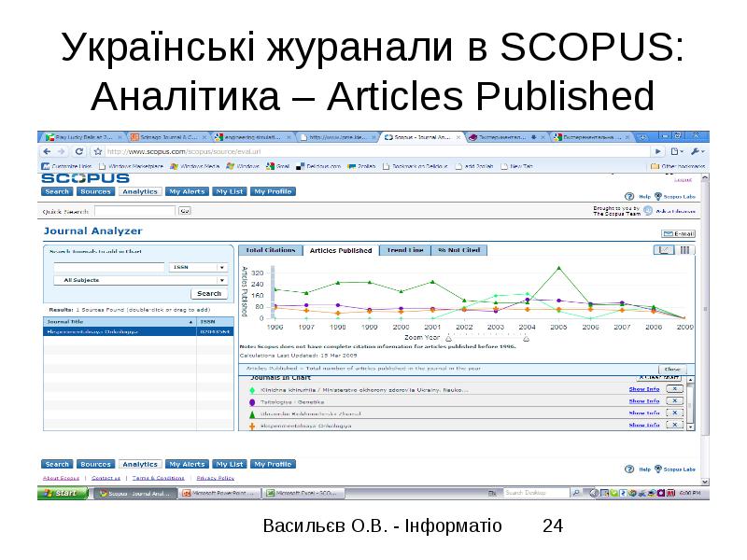Click the journal search text field

click(109, 267)
